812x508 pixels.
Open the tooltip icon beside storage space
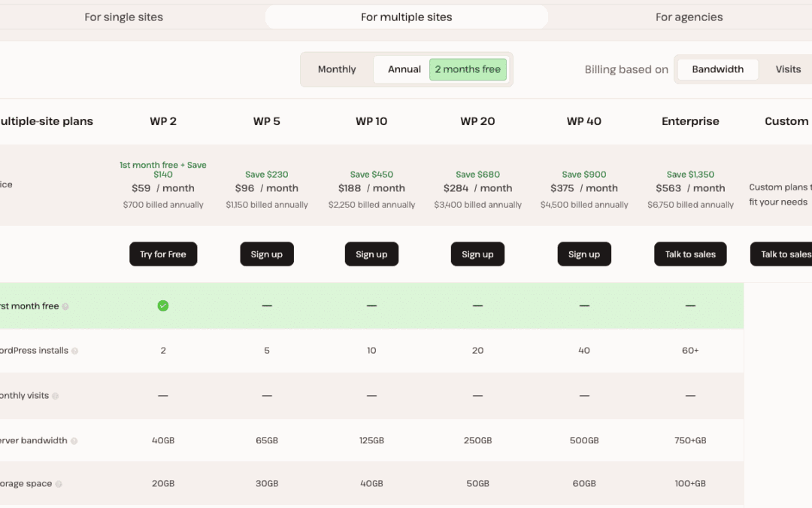(x=59, y=483)
